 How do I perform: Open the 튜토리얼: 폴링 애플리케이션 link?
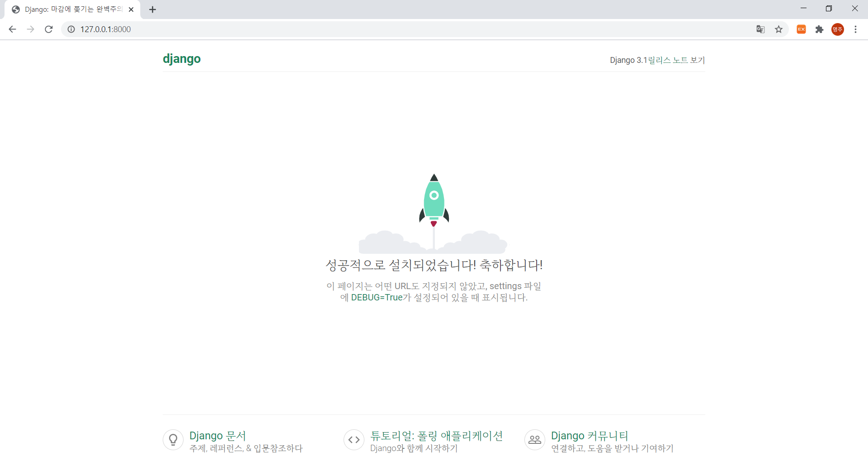(436, 435)
